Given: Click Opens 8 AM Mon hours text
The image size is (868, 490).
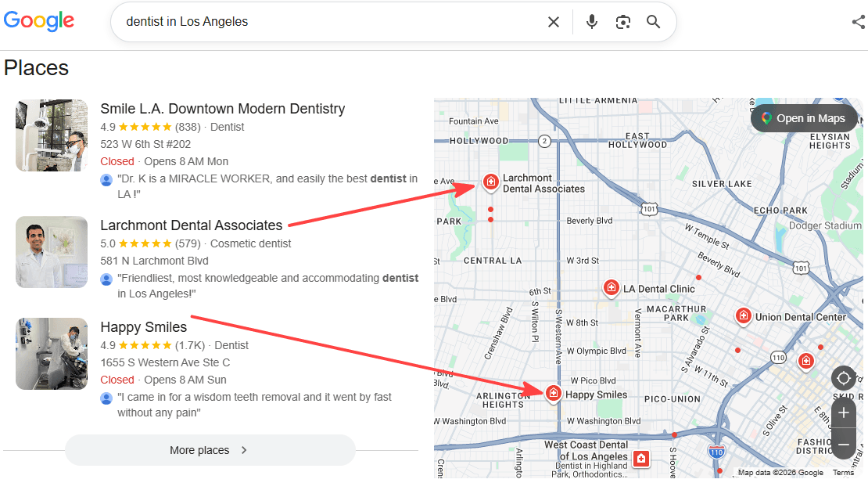Looking at the screenshot, I should point(186,161).
